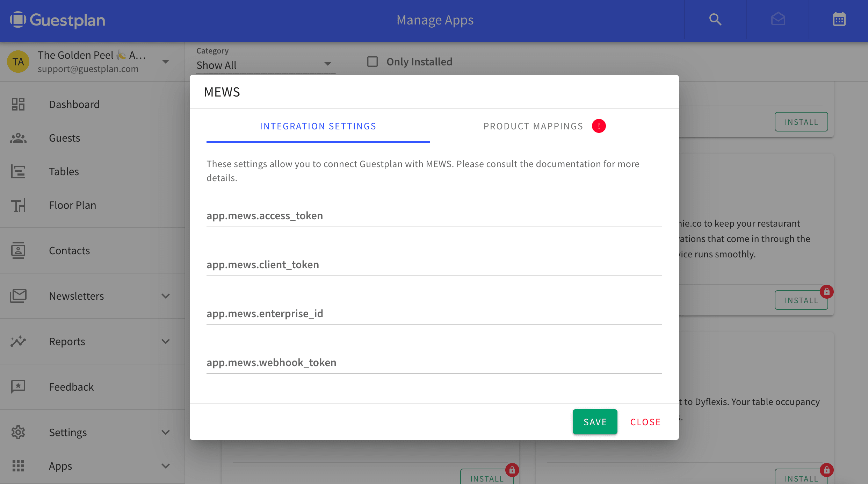Screen dimensions: 868x484
Task: Focus the app.mews.access_token field
Action: click(434, 215)
